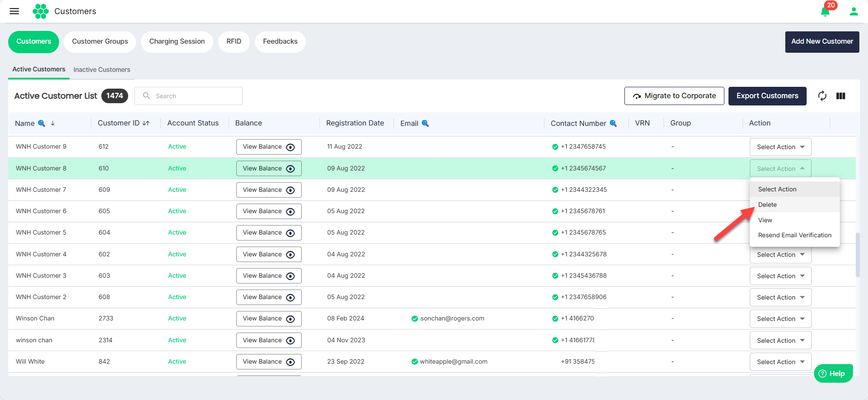Image resolution: width=868 pixels, height=400 pixels.
Task: Click verified check beside +1 2345674567
Action: (x=555, y=169)
